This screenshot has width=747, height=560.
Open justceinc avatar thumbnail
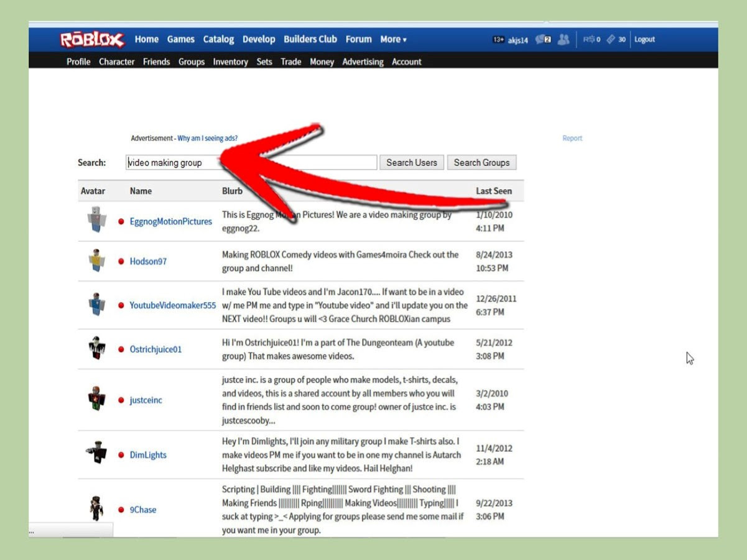[x=96, y=398]
